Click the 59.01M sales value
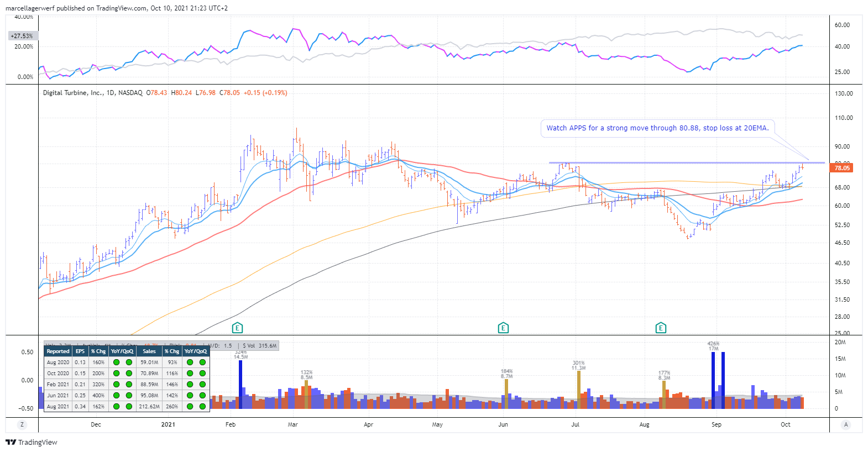Viewport: 868px width, 452px height. [149, 362]
